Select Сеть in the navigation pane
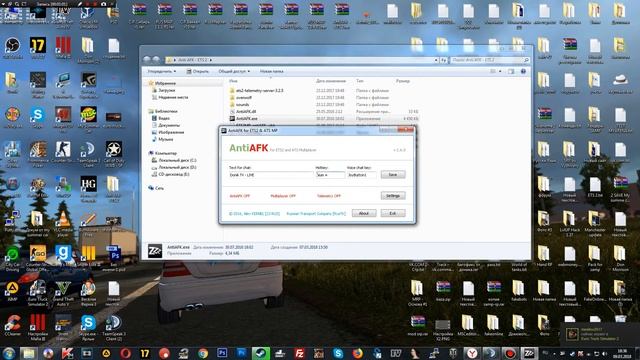Screen dimensions: 640x360 [x=156, y=188]
